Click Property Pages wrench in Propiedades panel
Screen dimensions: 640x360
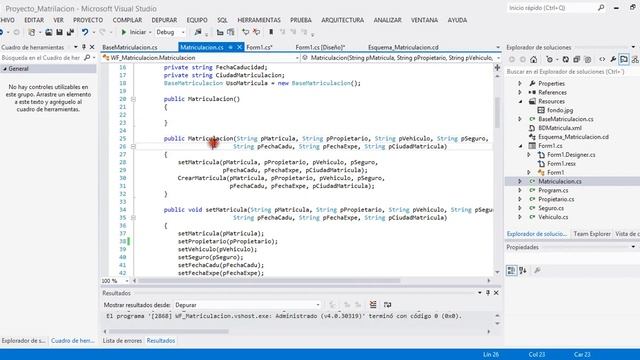(537, 270)
